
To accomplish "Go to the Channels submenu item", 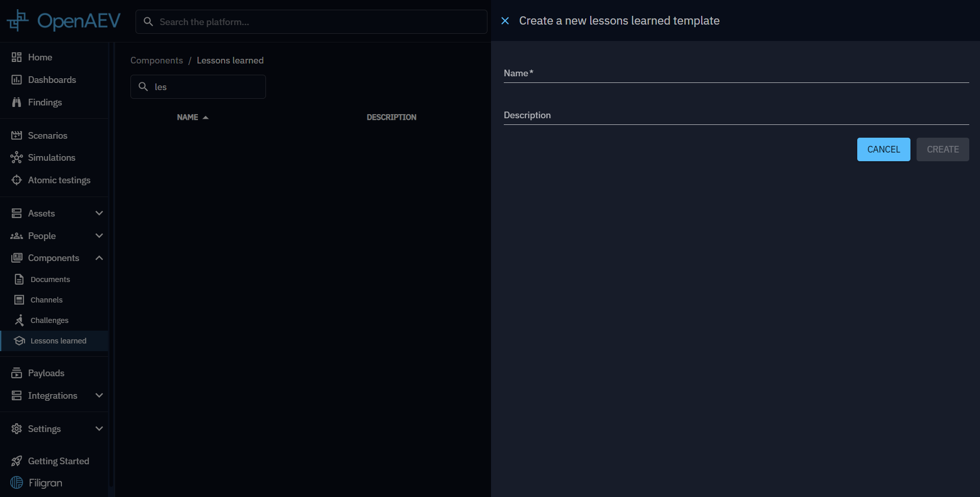I will point(47,300).
